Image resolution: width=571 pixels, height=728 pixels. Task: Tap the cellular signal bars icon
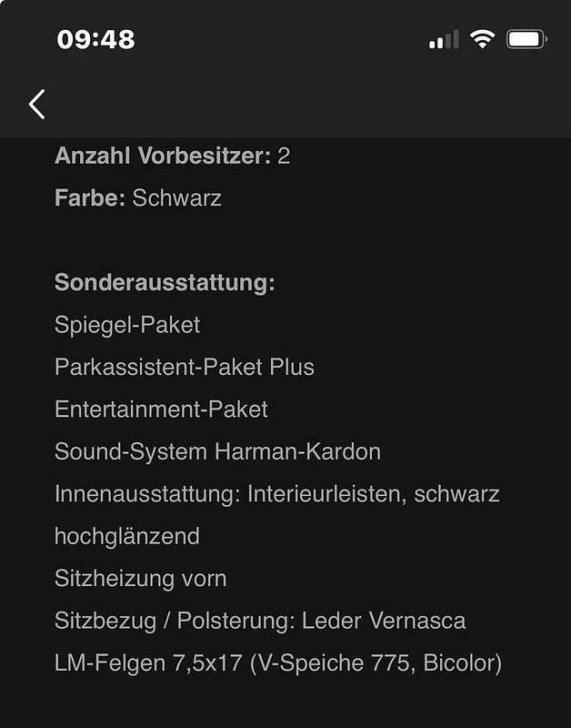444,39
